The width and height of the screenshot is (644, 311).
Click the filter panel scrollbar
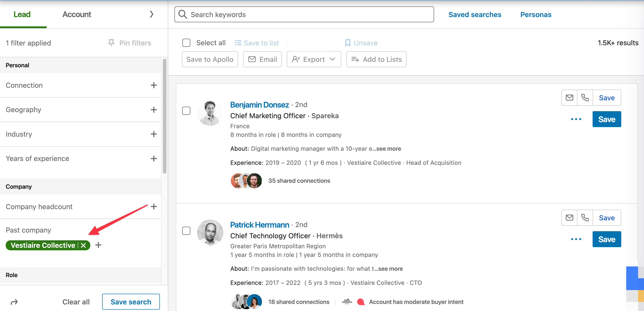(164, 116)
